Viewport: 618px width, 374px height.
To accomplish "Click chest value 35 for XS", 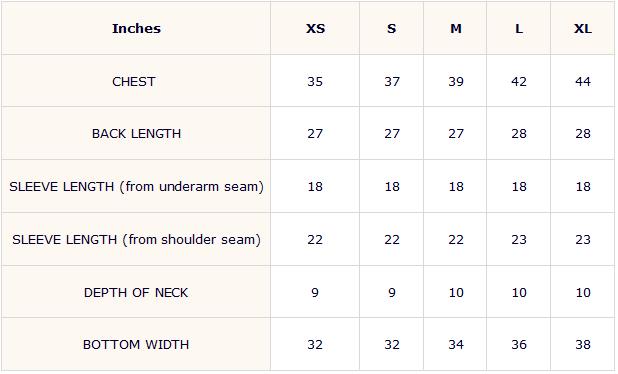I will tap(315, 82).
